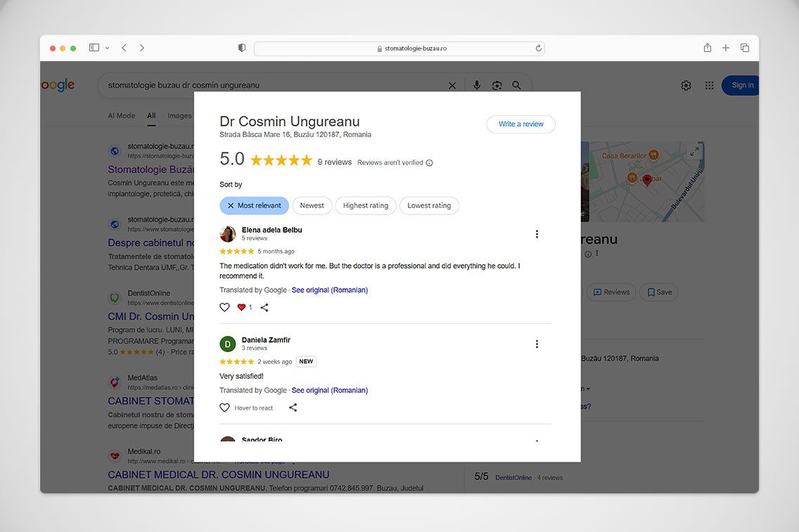This screenshot has width=799, height=532.
Task: Click the microphone voice search icon
Action: 477,85
